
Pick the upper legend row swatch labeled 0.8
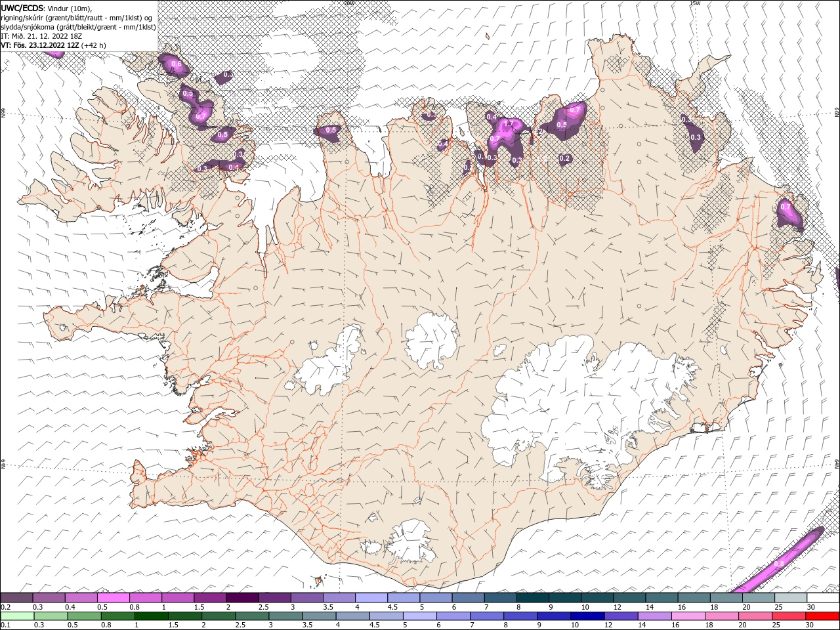coord(146,598)
